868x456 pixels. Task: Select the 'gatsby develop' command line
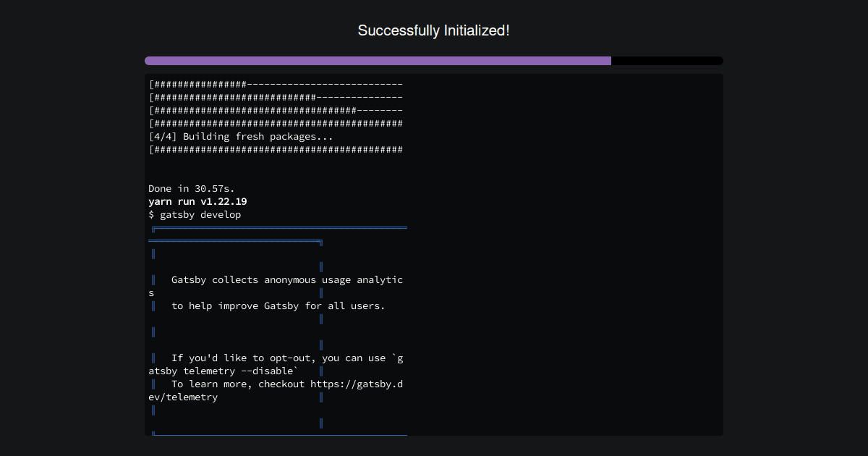195,214
